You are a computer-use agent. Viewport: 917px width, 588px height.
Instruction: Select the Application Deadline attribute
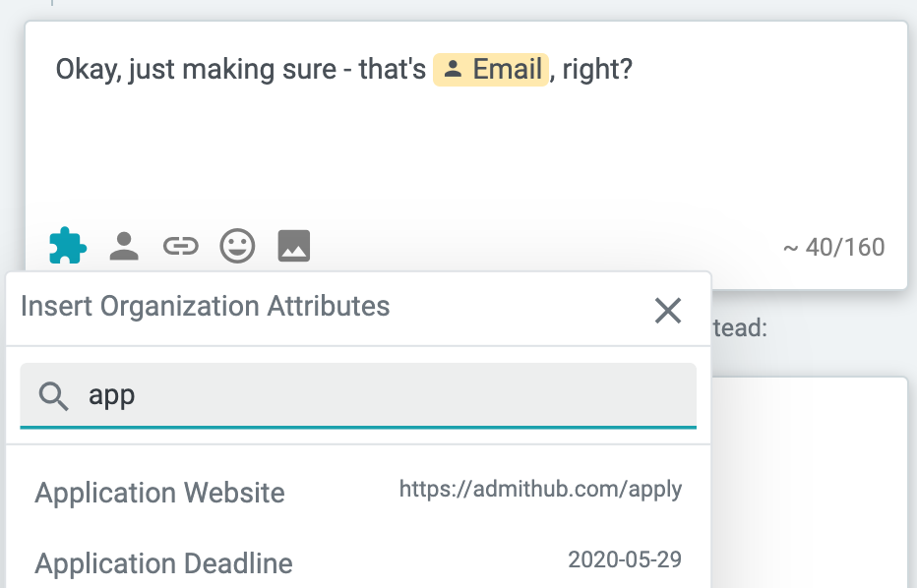(x=164, y=563)
